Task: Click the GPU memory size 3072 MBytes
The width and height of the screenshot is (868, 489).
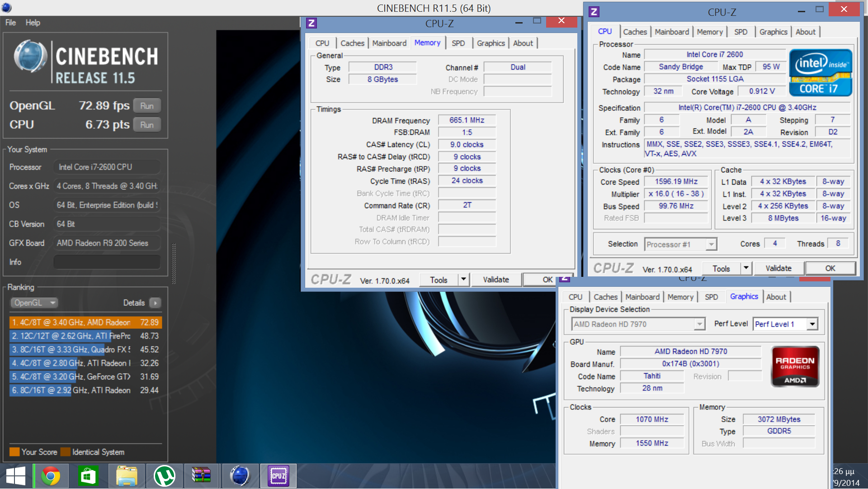Action: click(779, 419)
